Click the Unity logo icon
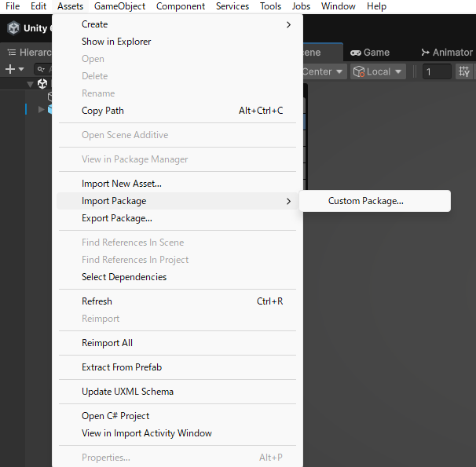Screen dimensions: 476x467 [x=13, y=28]
